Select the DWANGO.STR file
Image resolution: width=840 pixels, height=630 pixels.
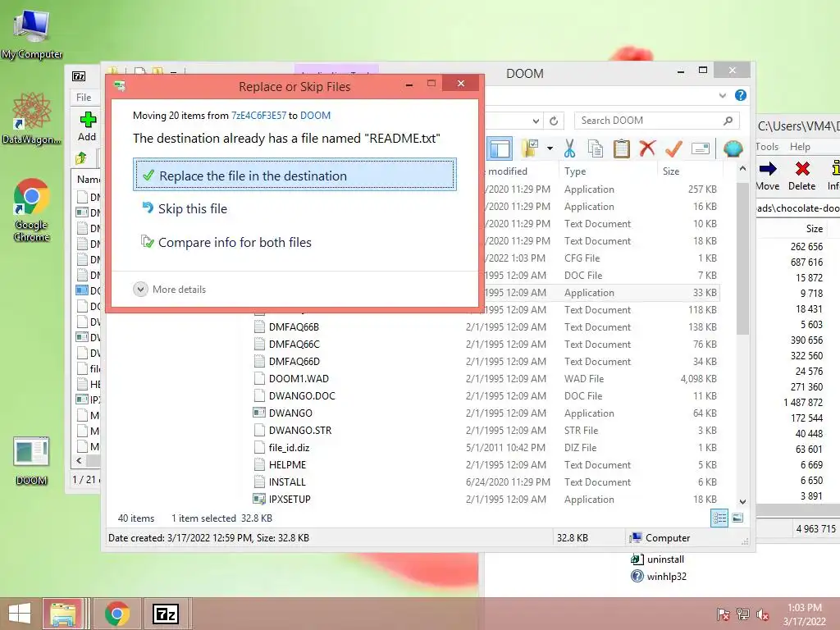(x=300, y=430)
